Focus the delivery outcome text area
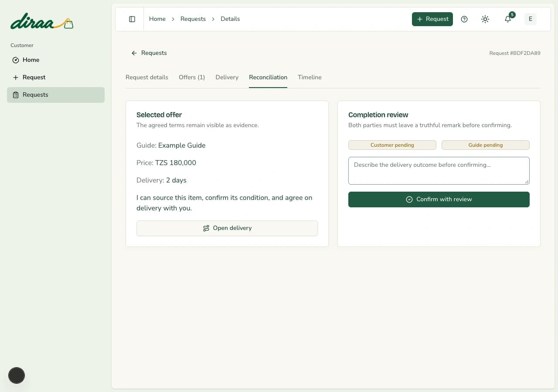 (439, 171)
